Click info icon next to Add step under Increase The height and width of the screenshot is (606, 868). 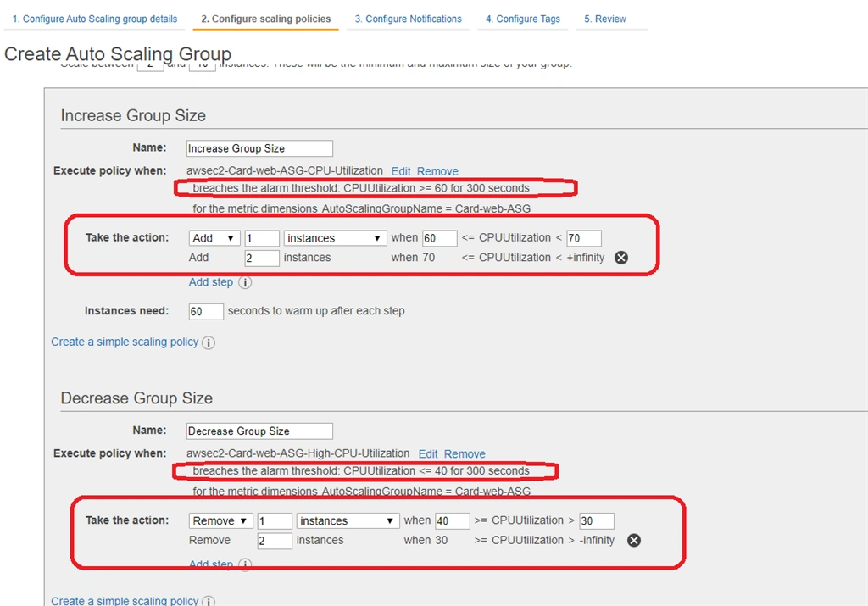(245, 282)
